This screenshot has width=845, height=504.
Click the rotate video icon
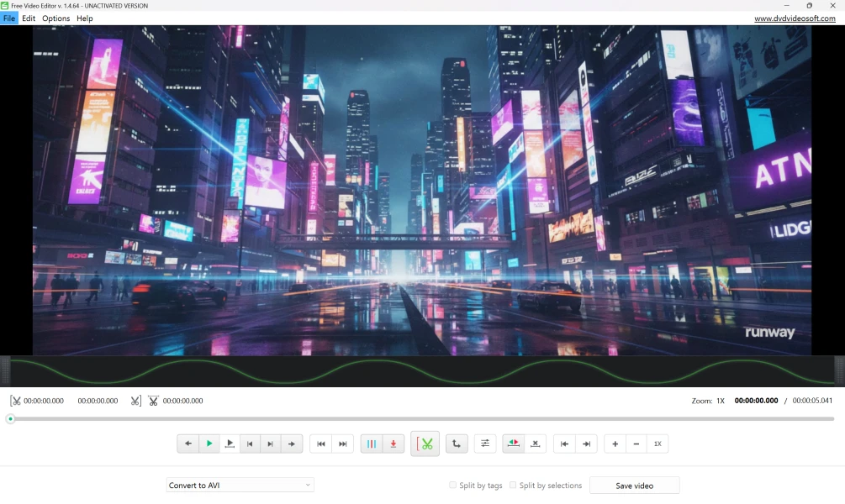point(456,444)
